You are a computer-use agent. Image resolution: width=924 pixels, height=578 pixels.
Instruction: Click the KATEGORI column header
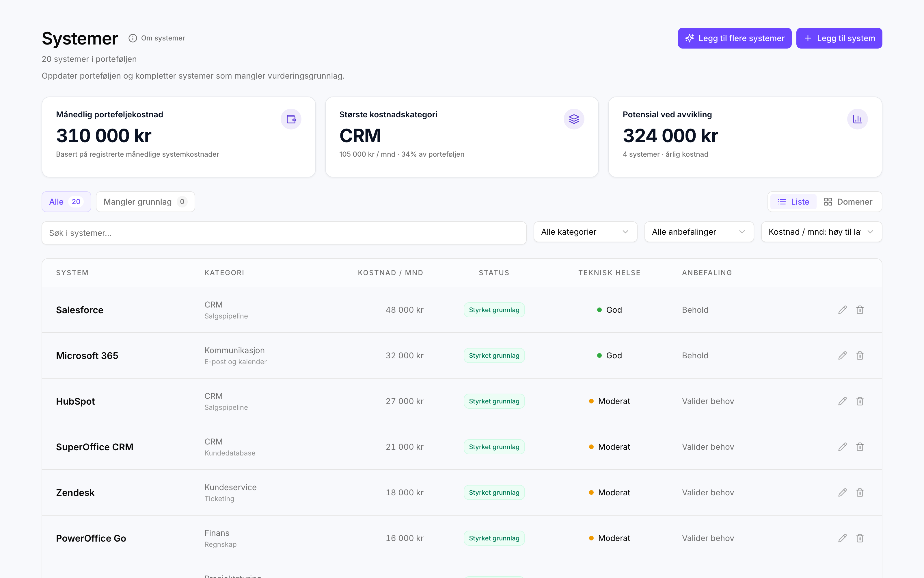224,273
